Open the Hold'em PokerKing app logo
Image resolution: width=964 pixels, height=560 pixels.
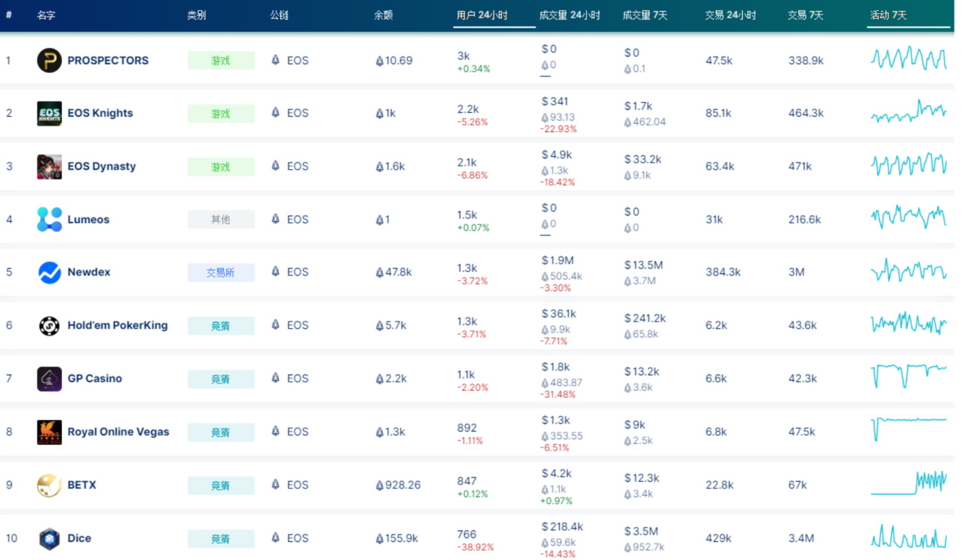(50, 325)
